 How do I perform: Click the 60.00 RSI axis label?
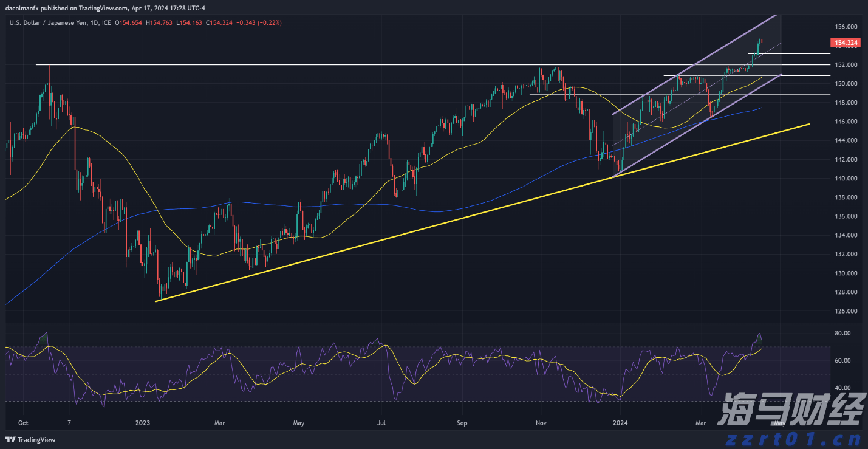[x=842, y=361]
